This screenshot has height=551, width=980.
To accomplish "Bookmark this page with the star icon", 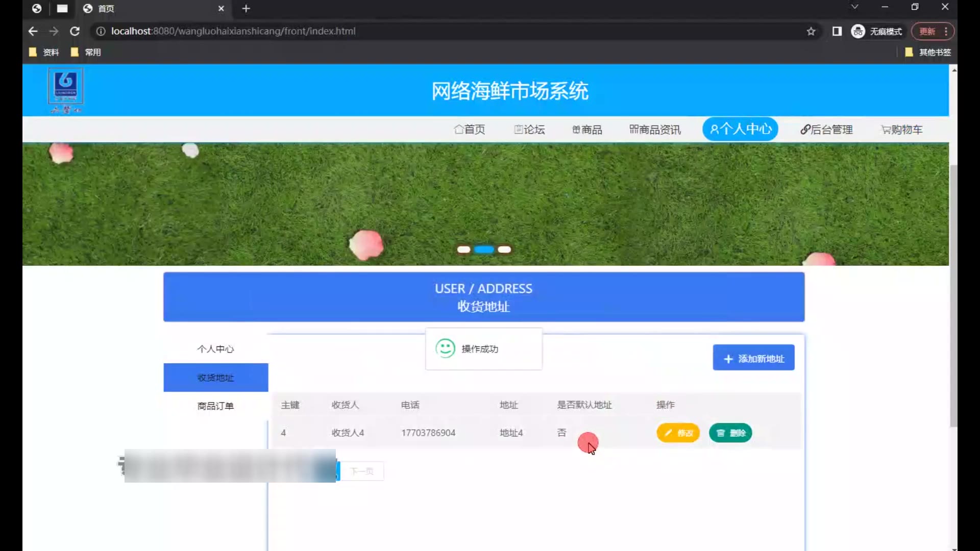I will coord(811,32).
